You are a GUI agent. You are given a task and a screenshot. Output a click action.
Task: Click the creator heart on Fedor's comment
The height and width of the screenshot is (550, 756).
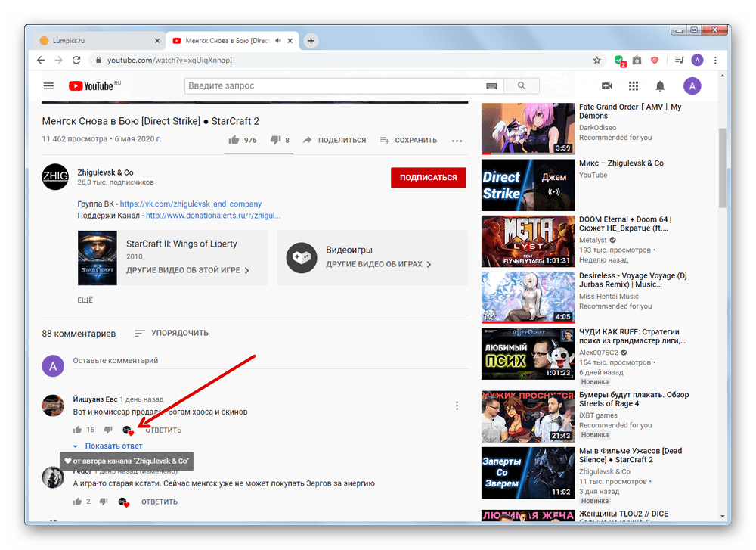124,502
